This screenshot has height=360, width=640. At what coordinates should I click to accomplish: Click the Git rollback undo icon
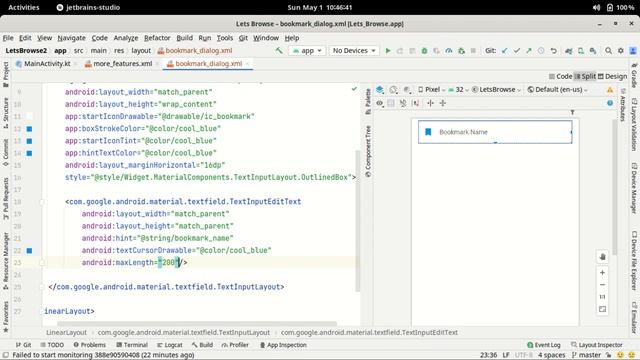[553, 51]
